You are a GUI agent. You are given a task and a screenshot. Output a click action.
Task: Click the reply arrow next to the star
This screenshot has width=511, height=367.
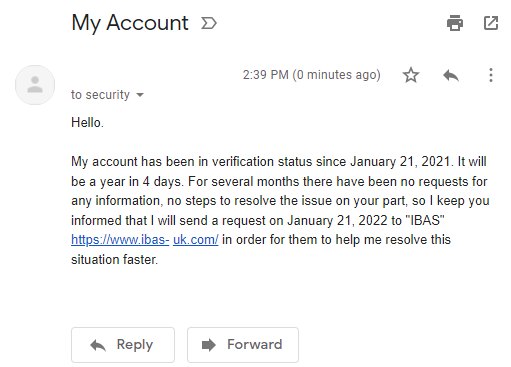point(451,75)
